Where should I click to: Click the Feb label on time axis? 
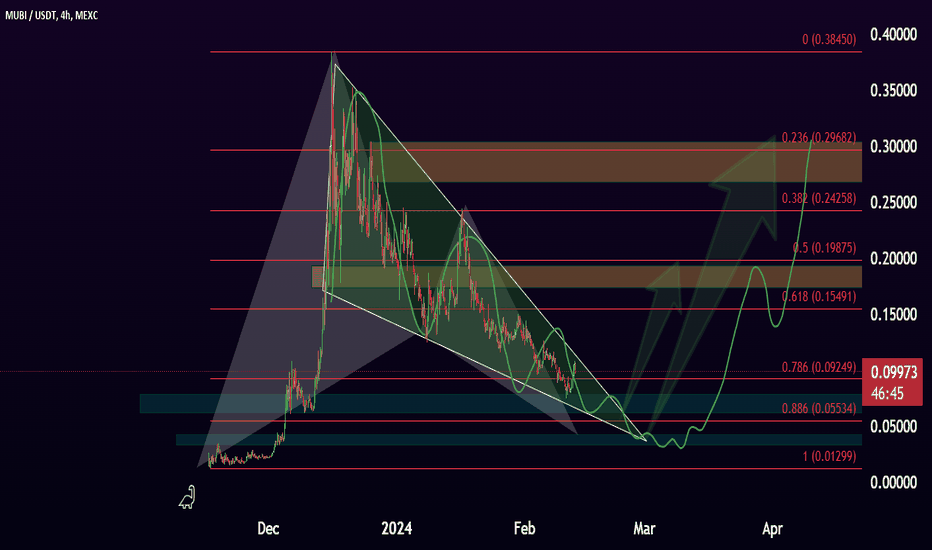tap(524, 528)
